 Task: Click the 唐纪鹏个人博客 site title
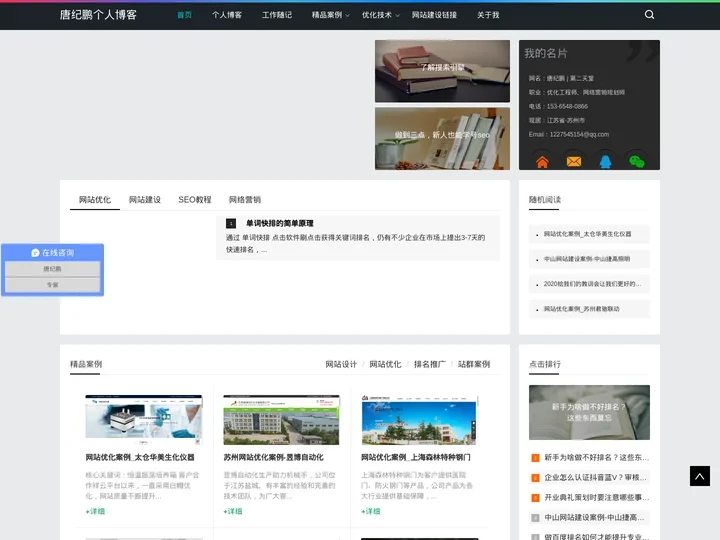click(98, 15)
